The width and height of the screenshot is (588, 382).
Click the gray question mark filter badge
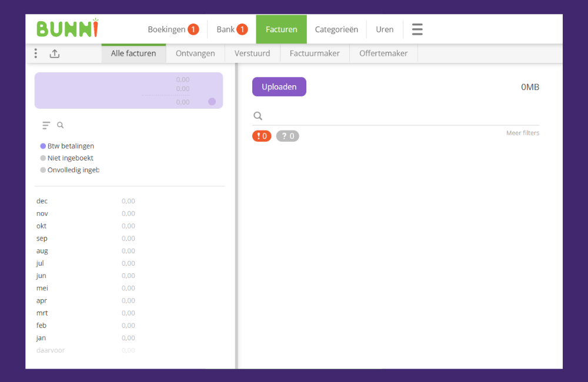288,136
